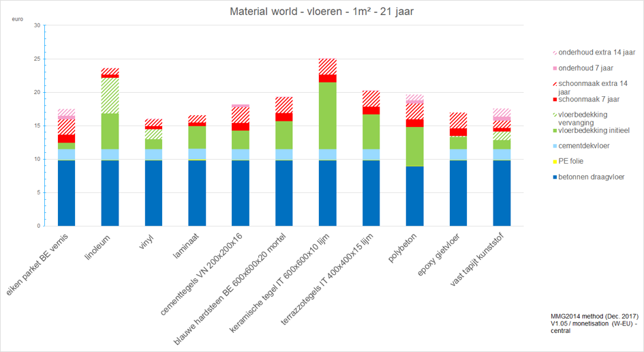Click x-axis label 'vast tapijt kunststof'
644x352 pixels.
pyautogui.click(x=477, y=259)
